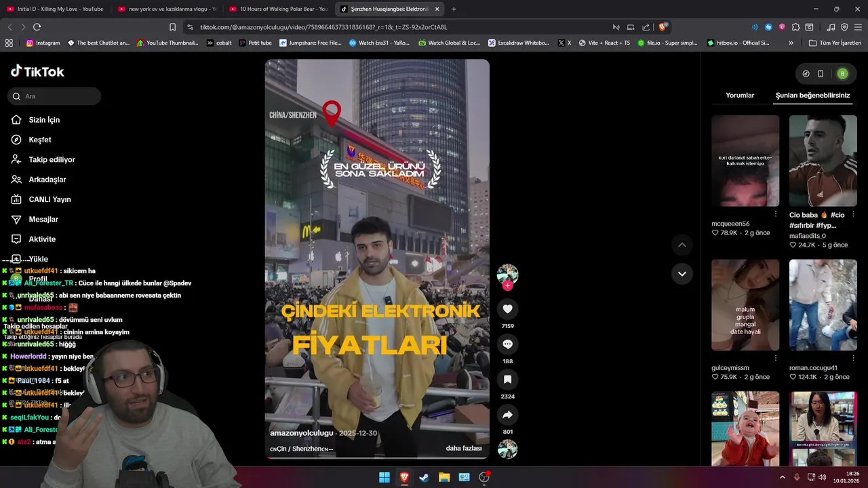This screenshot has height=488, width=868.
Task: Open share page icon in address bar
Action: (x=646, y=27)
